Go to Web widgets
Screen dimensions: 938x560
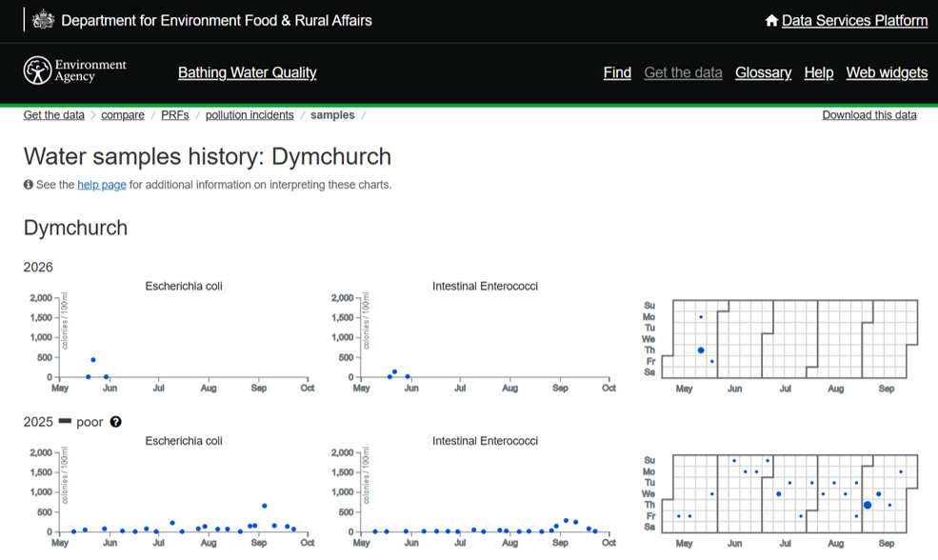887,72
